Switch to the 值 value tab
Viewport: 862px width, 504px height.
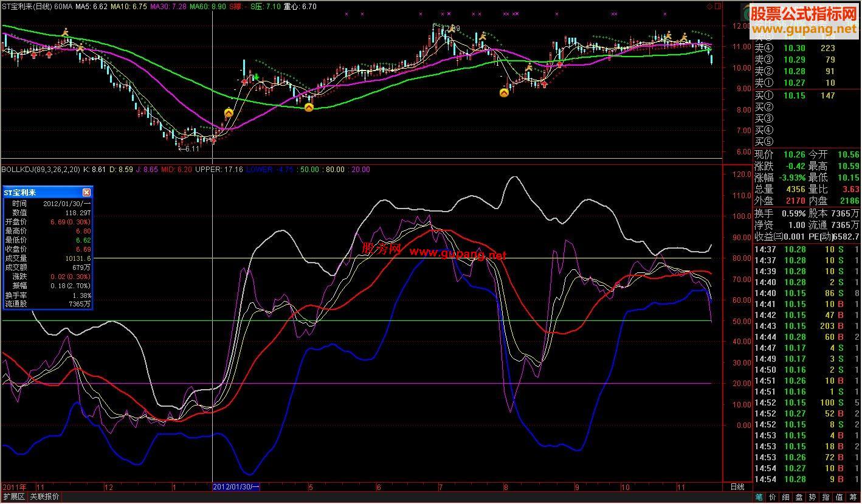tap(840, 497)
